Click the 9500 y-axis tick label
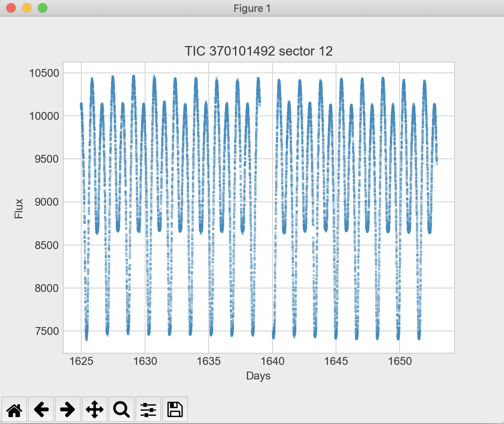 pos(47,159)
